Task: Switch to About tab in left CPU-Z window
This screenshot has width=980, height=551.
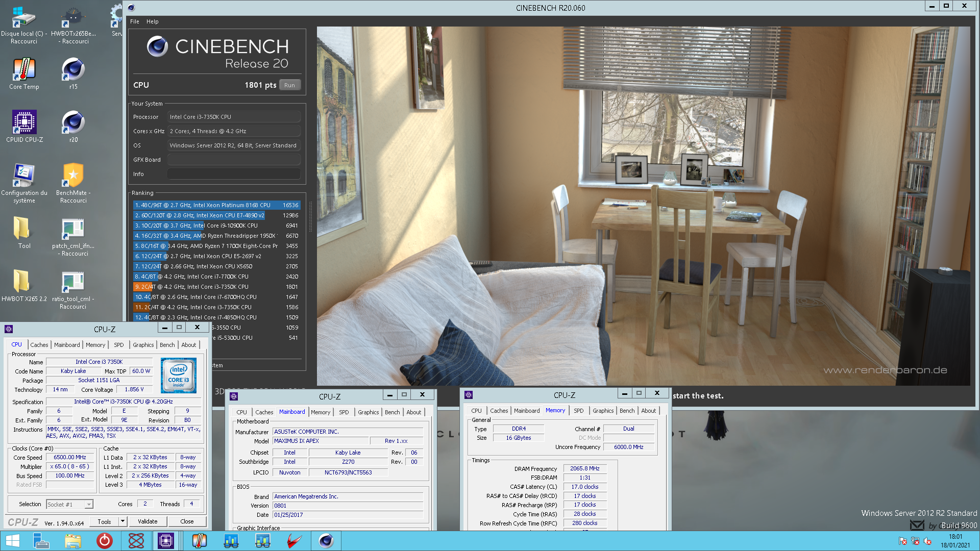Action: 188,345
